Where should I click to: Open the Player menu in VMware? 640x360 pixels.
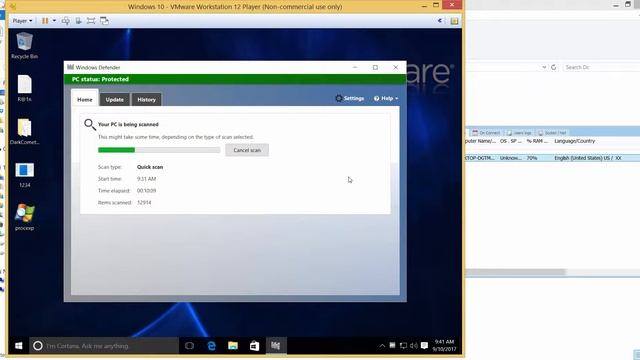click(x=22, y=21)
